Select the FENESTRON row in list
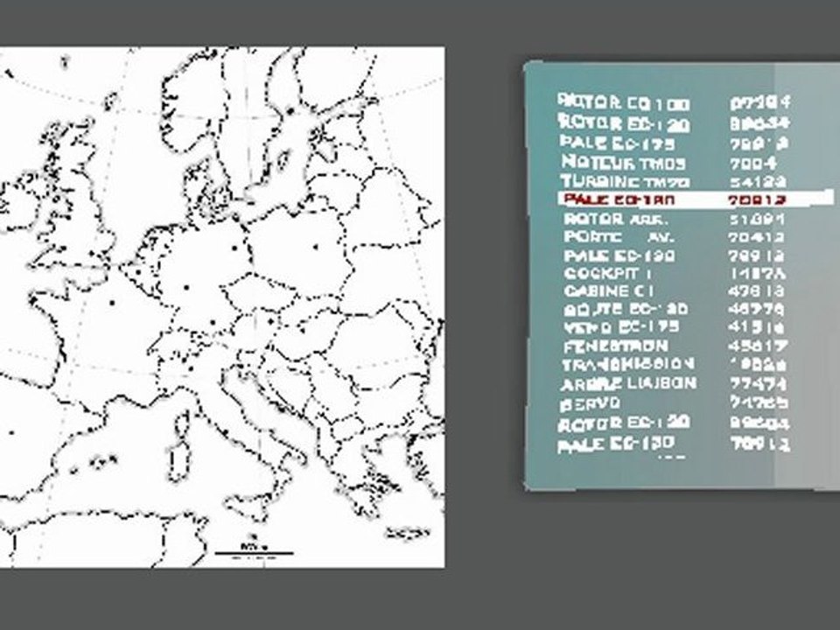The height and width of the screenshot is (630, 840). [x=675, y=346]
